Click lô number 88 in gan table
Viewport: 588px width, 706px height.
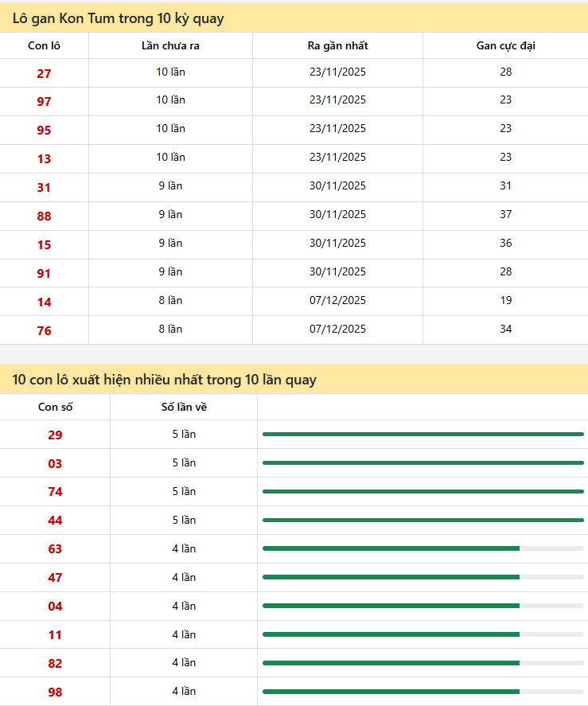44,216
